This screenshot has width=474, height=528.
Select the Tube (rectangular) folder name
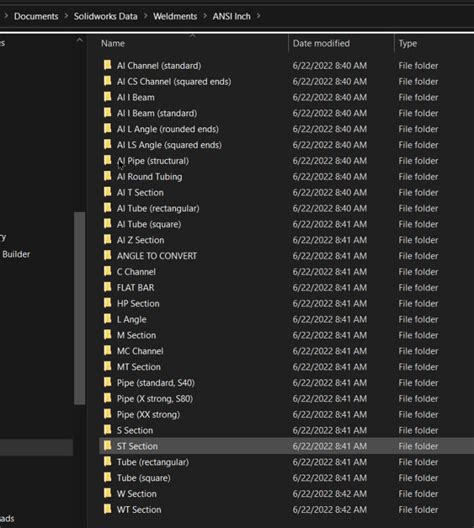point(153,462)
